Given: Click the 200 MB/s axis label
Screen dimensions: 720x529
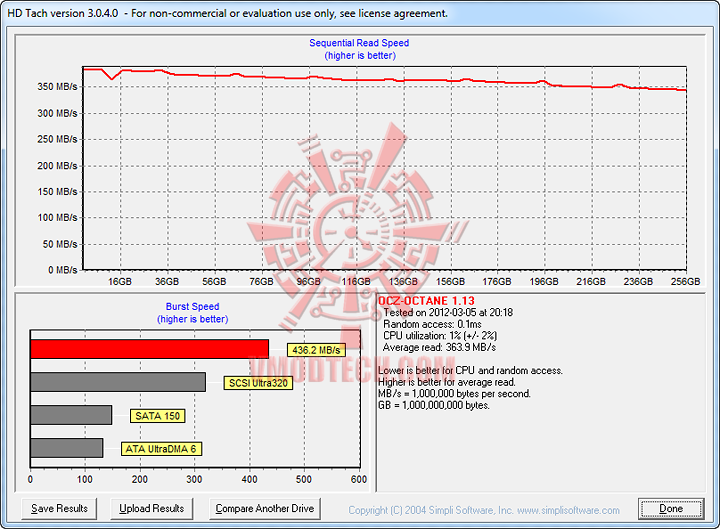Looking at the screenshot, I should pos(57,166).
